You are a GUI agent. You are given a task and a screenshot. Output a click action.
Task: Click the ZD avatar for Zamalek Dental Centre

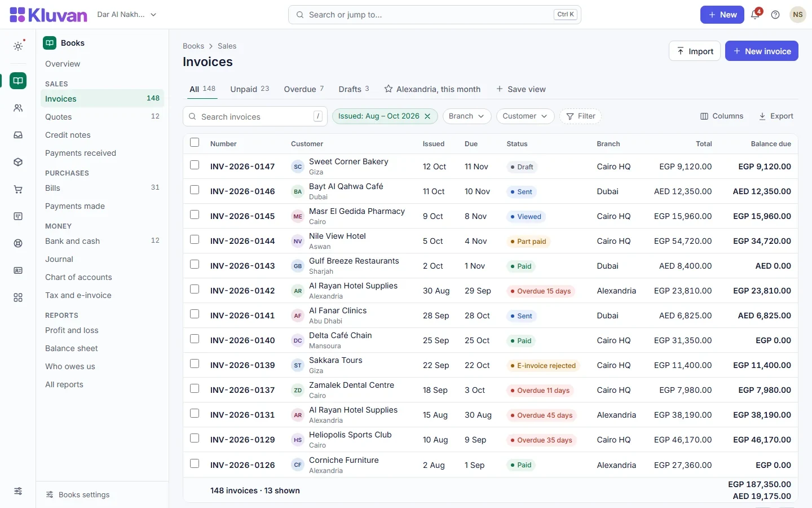(298, 390)
